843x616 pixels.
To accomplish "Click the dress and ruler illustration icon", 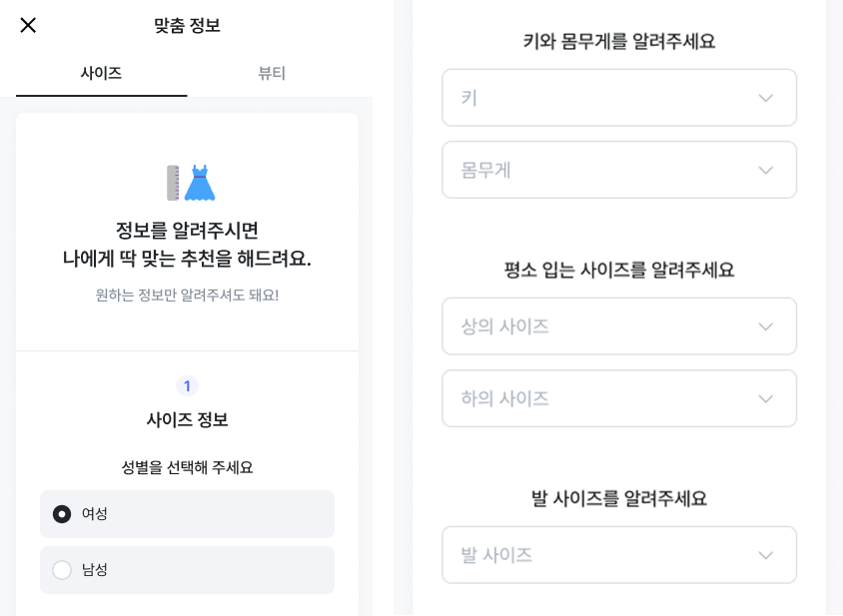I will point(191,183).
